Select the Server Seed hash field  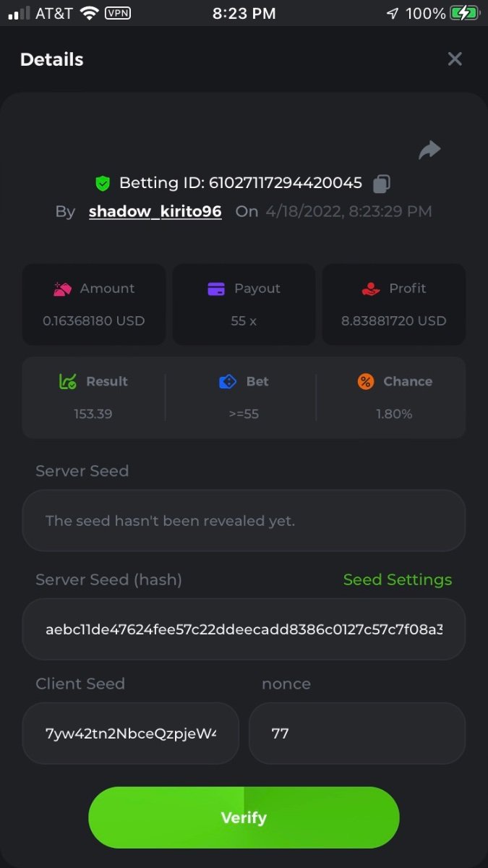click(244, 629)
